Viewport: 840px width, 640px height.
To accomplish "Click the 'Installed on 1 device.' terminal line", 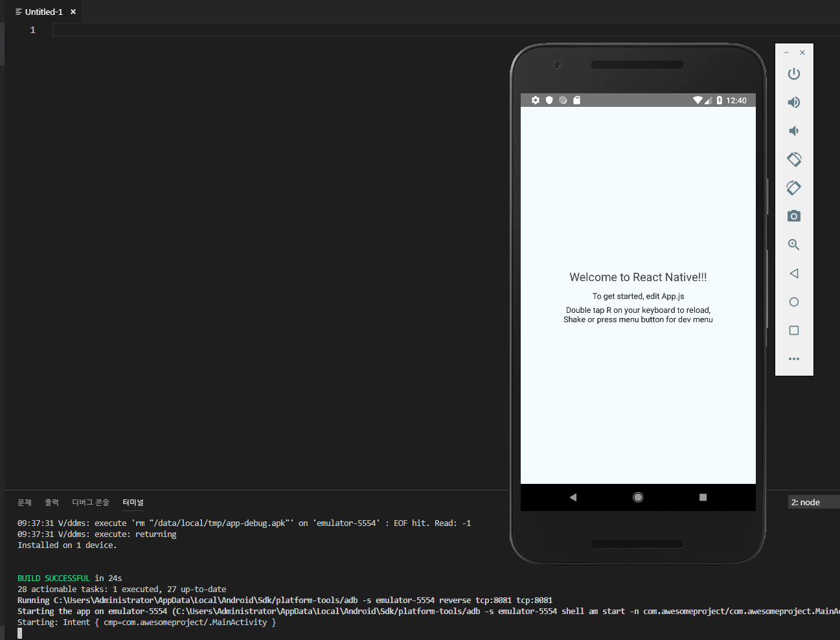I will click(x=67, y=545).
